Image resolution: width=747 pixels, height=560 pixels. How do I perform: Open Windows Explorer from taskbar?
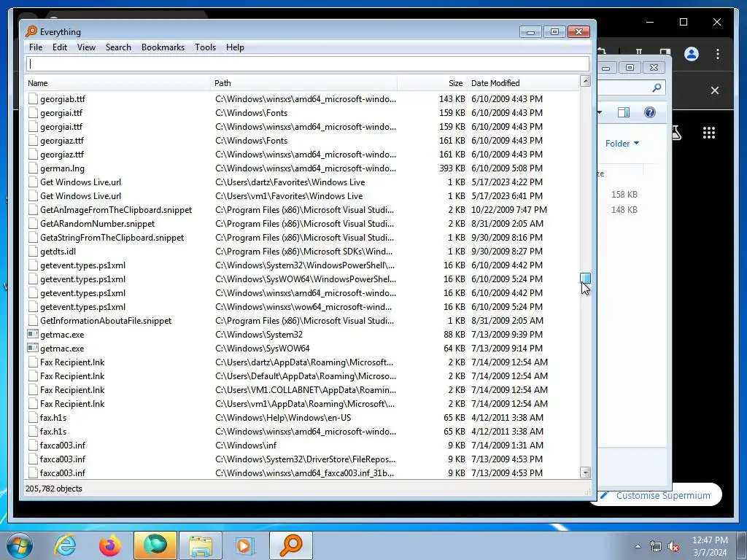coord(201,545)
